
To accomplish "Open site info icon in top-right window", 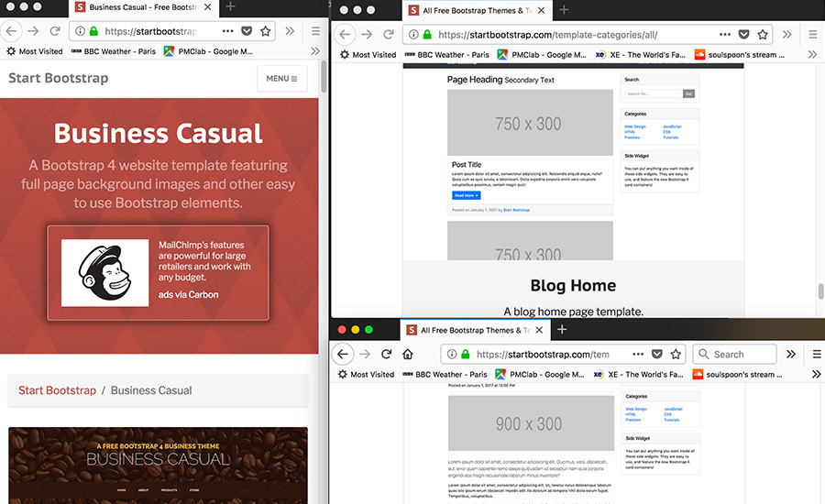I will (413, 34).
